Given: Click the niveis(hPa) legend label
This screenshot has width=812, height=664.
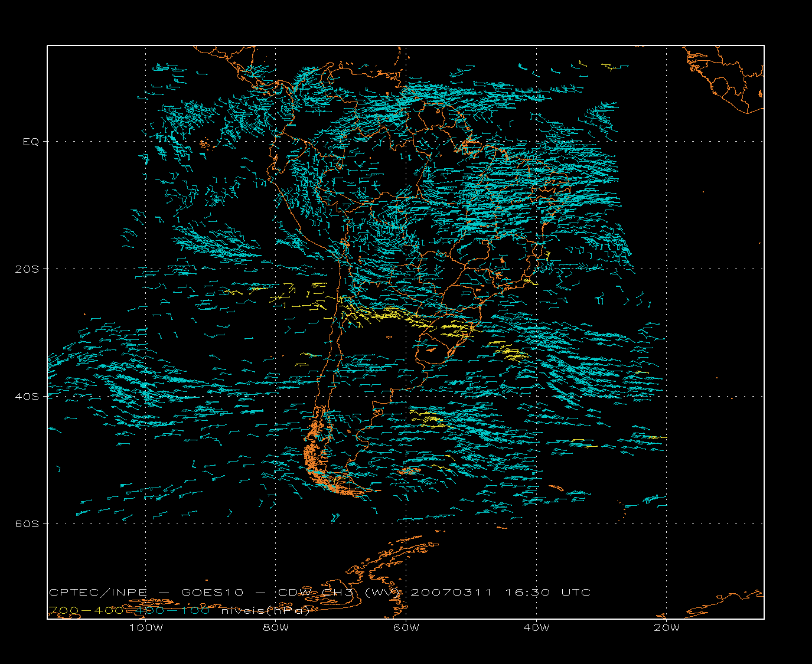Looking at the screenshot, I should pyautogui.click(x=266, y=611).
